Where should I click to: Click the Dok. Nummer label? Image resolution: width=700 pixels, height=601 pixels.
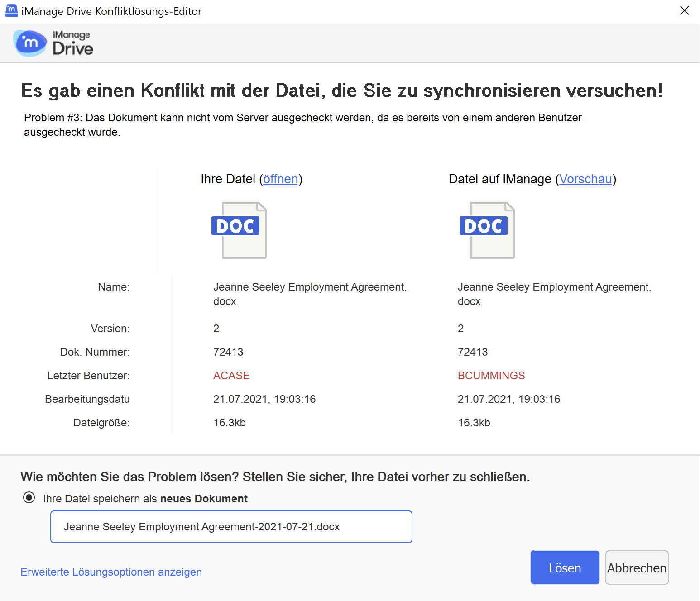(x=95, y=352)
